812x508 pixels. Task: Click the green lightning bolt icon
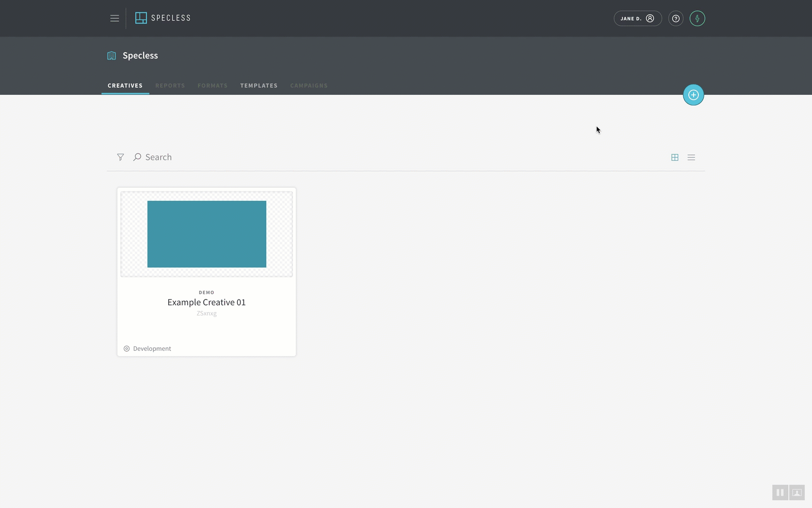[697, 18]
